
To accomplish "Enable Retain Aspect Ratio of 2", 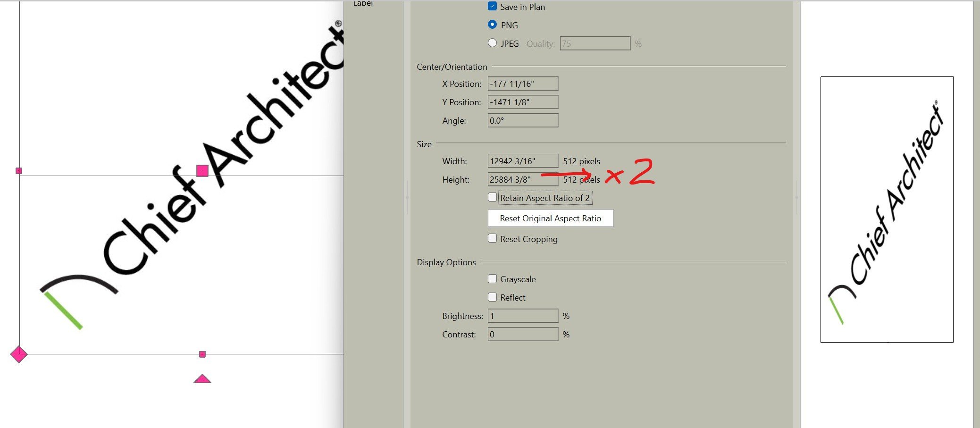I will 492,197.
